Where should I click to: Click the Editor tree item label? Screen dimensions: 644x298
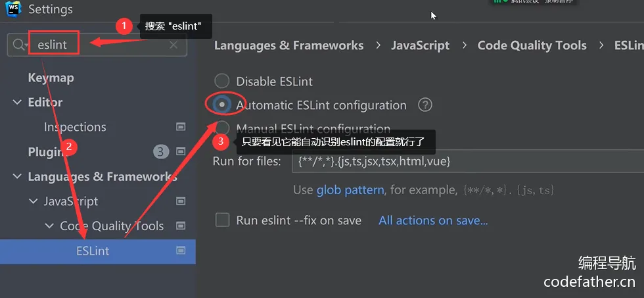45,103
